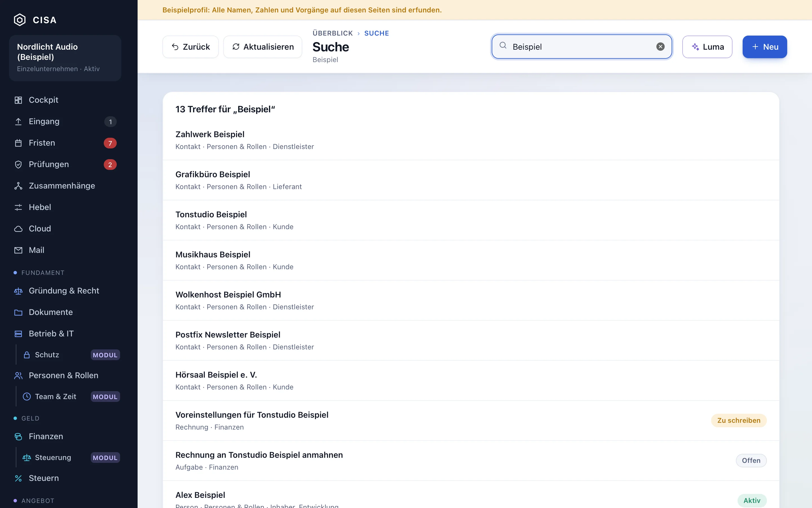Viewport: 812px width, 508px height.
Task: Open result Zahlwerk Beispiel
Action: [471, 140]
